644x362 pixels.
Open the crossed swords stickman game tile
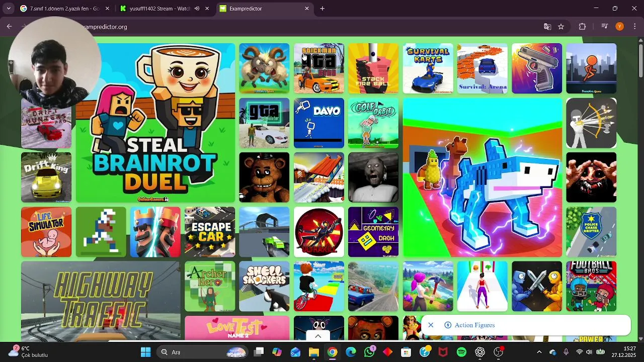click(537, 287)
